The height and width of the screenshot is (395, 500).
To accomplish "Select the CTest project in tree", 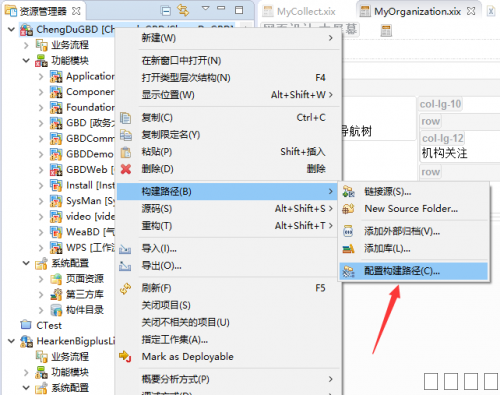I will [x=49, y=325].
